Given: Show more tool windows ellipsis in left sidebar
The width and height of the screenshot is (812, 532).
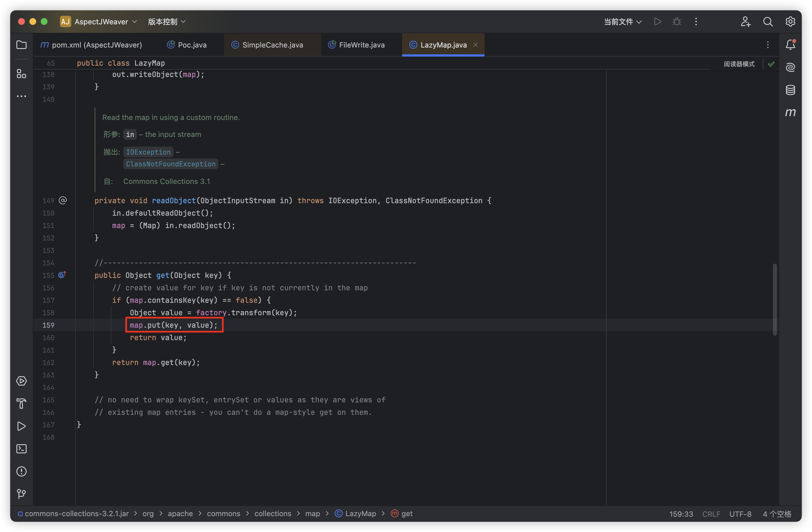Looking at the screenshot, I should [x=21, y=96].
